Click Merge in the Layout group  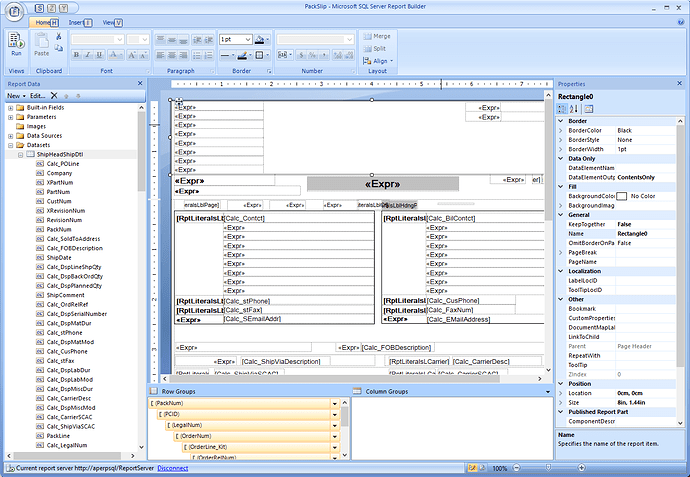[377, 36]
